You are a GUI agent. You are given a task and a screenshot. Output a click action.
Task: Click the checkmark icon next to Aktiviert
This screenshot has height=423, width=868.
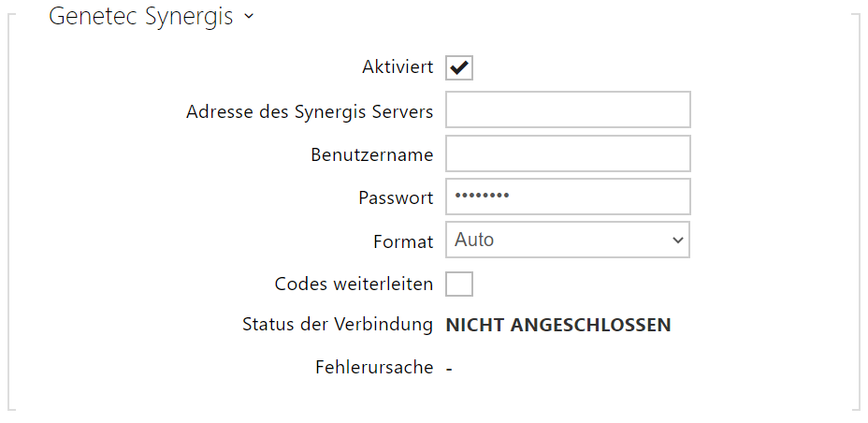[x=459, y=67]
